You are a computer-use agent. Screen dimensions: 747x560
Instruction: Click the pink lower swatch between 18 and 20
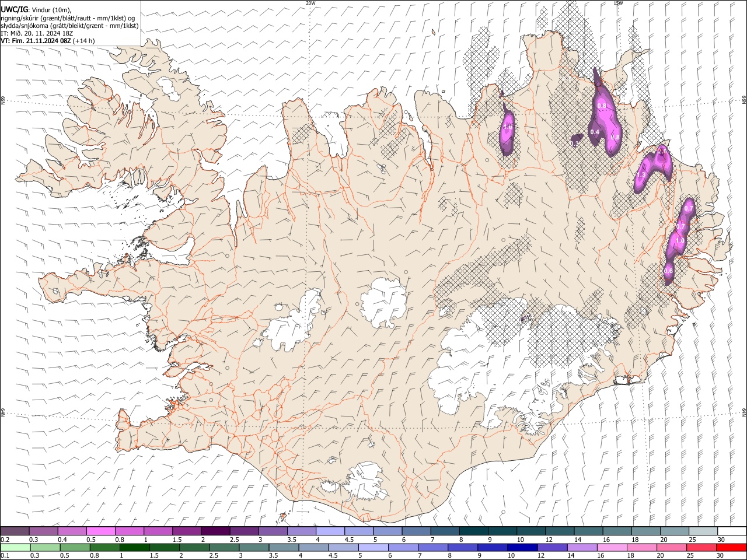[642, 547]
